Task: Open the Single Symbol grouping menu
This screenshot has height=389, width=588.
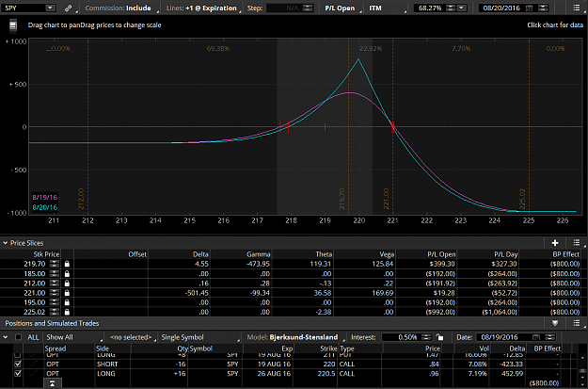Action: click(x=199, y=337)
